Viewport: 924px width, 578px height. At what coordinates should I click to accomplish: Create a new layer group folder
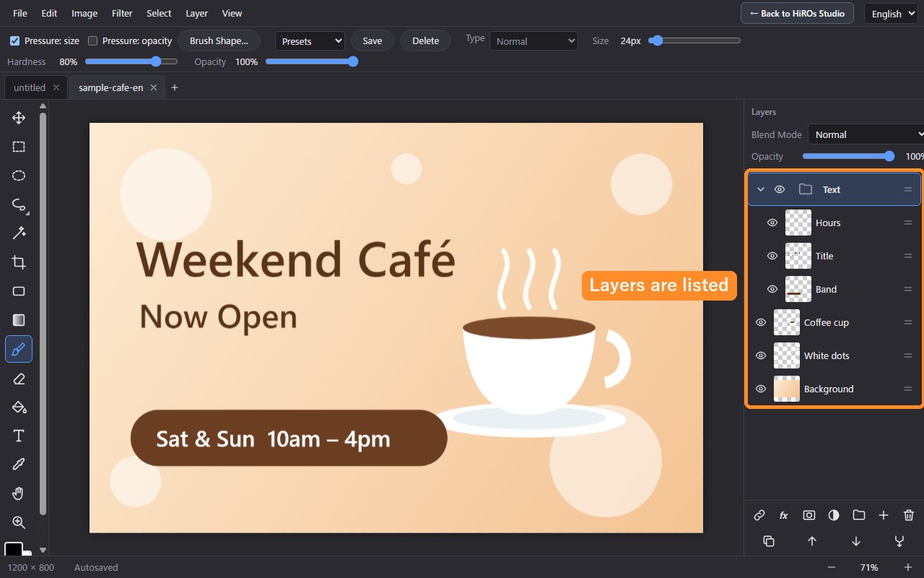859,515
